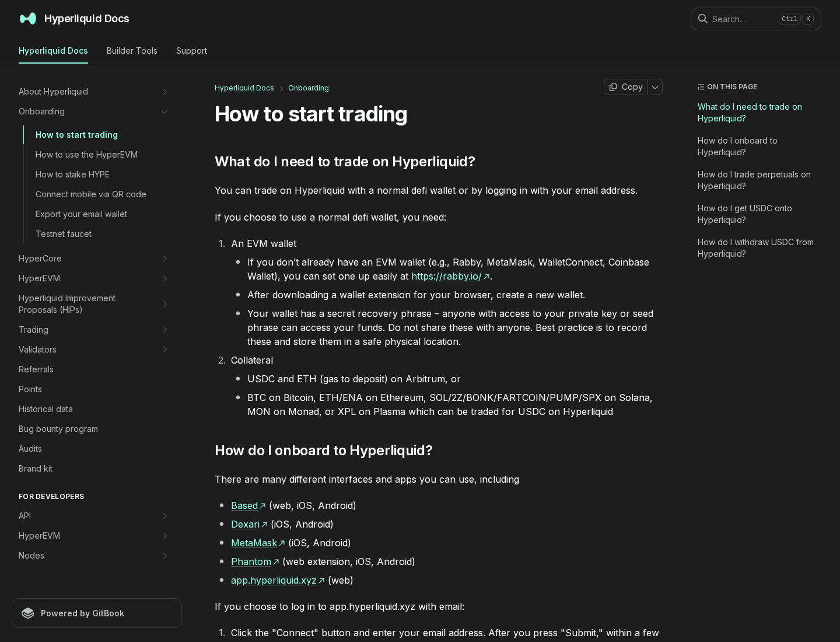Follow the https://rabby.io/ link
The width and height of the screenshot is (840, 642).
(450, 277)
